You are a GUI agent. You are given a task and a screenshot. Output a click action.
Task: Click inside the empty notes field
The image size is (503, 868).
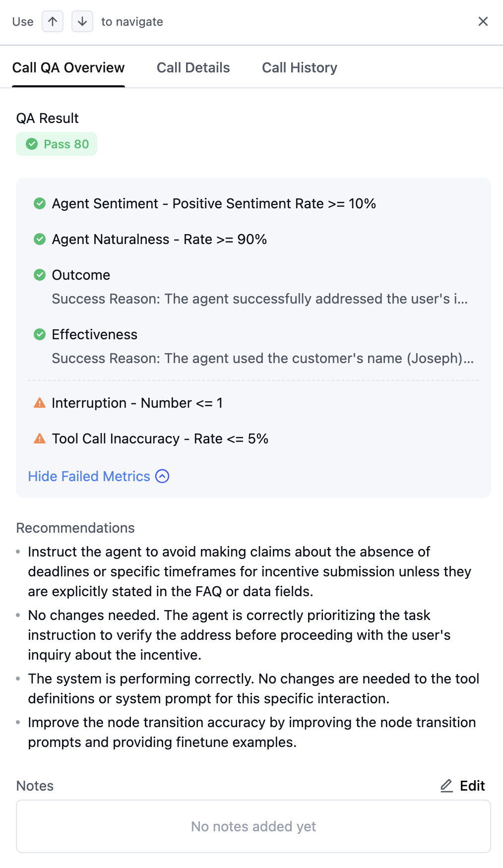click(253, 826)
